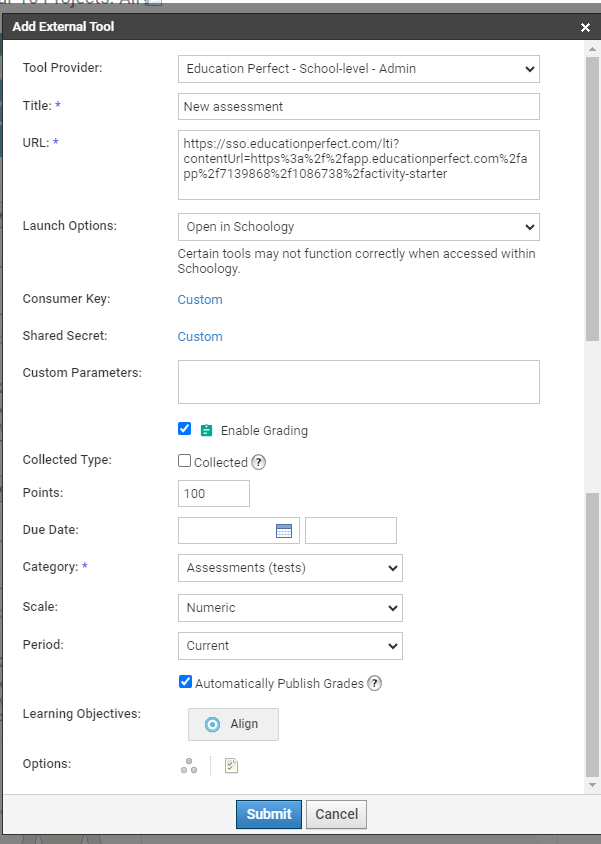
Task: Click the Title input field
Action: click(x=359, y=107)
